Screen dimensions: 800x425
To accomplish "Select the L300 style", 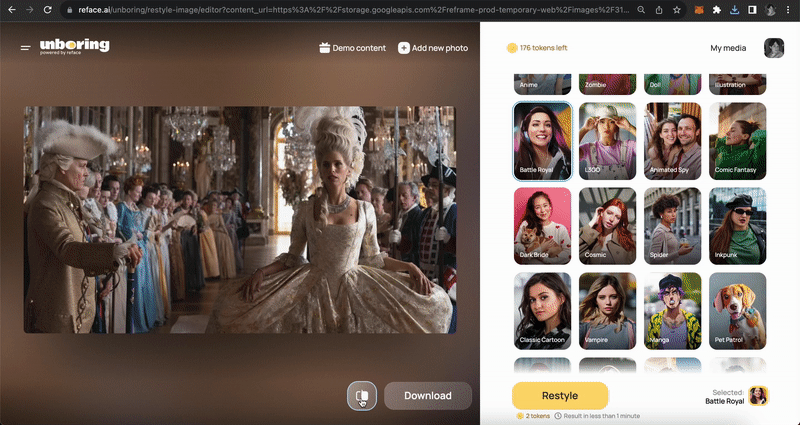I will coord(607,141).
